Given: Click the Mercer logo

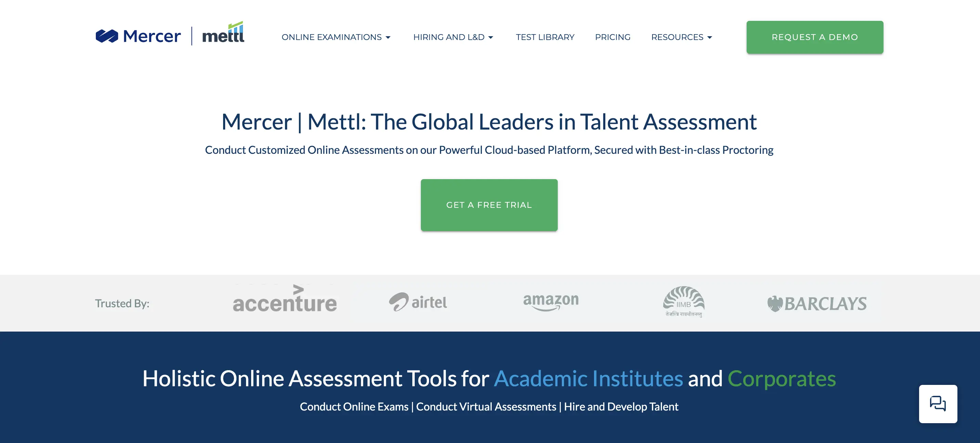Looking at the screenshot, I should coord(138,36).
